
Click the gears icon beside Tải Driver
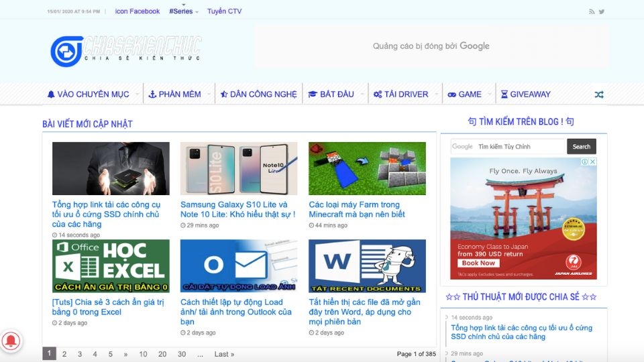pyautogui.click(x=378, y=95)
